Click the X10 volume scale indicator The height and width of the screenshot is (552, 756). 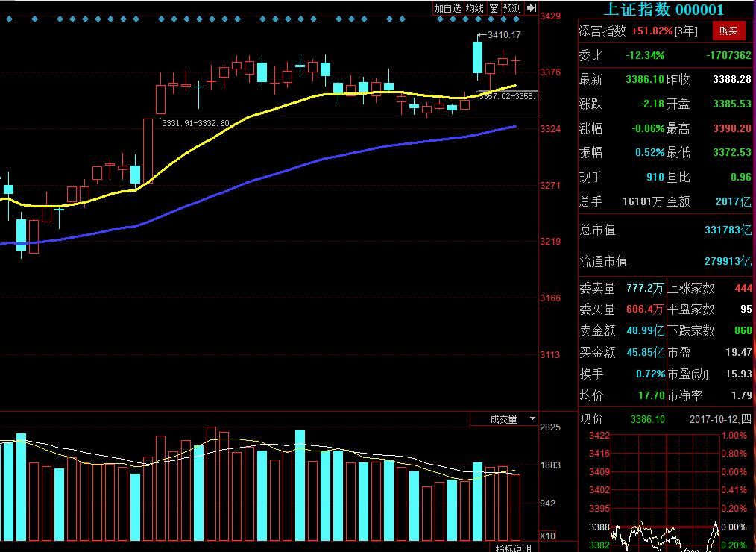[547, 536]
